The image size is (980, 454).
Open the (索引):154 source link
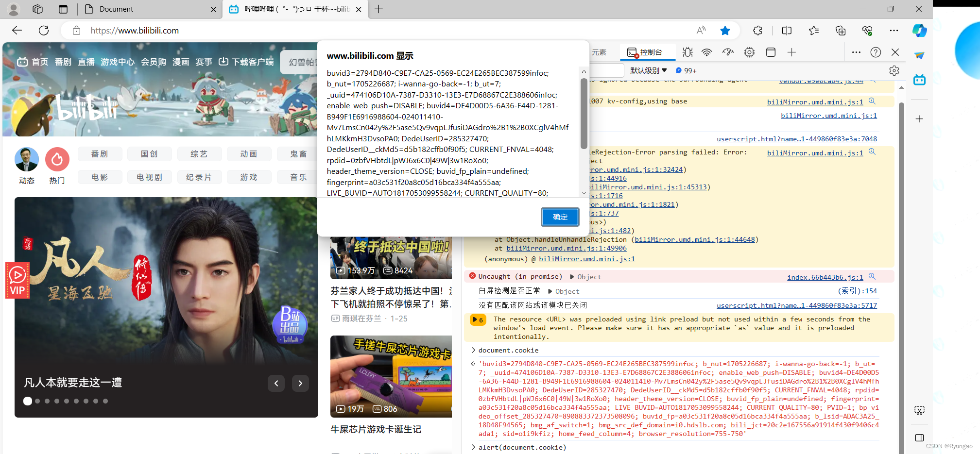click(x=857, y=291)
